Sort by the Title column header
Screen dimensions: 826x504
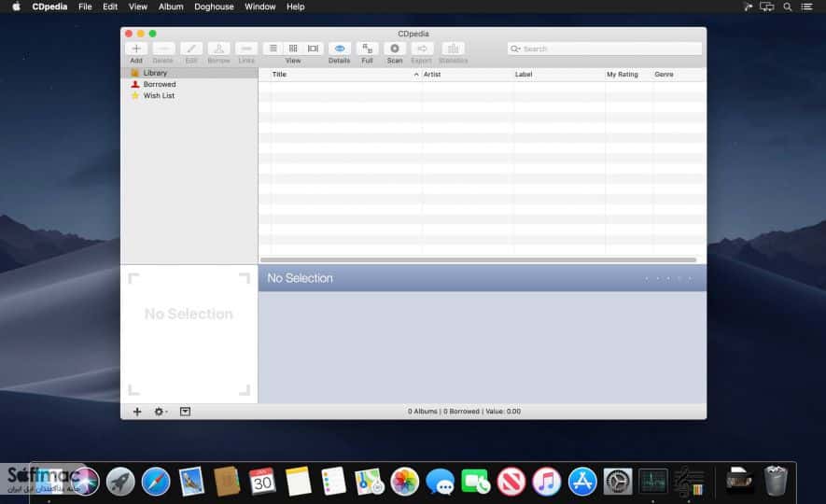point(279,75)
